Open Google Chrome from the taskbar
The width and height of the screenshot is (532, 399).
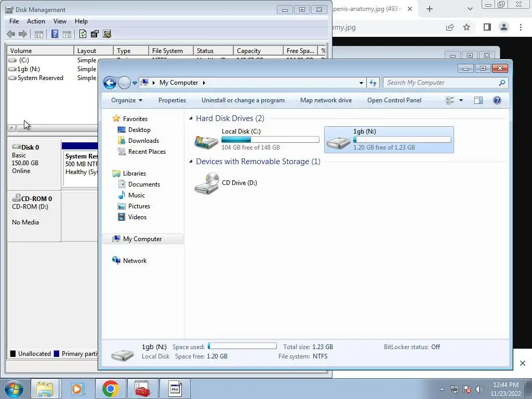(110, 389)
